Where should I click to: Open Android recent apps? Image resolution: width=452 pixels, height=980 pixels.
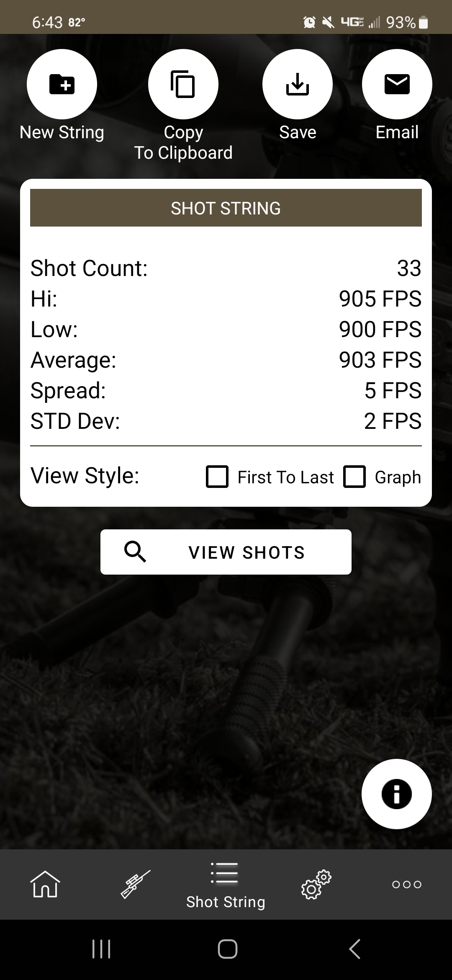click(x=101, y=949)
